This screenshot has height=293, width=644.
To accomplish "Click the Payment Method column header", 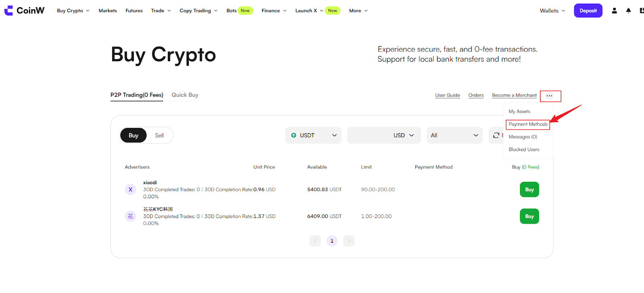I will coord(433,167).
